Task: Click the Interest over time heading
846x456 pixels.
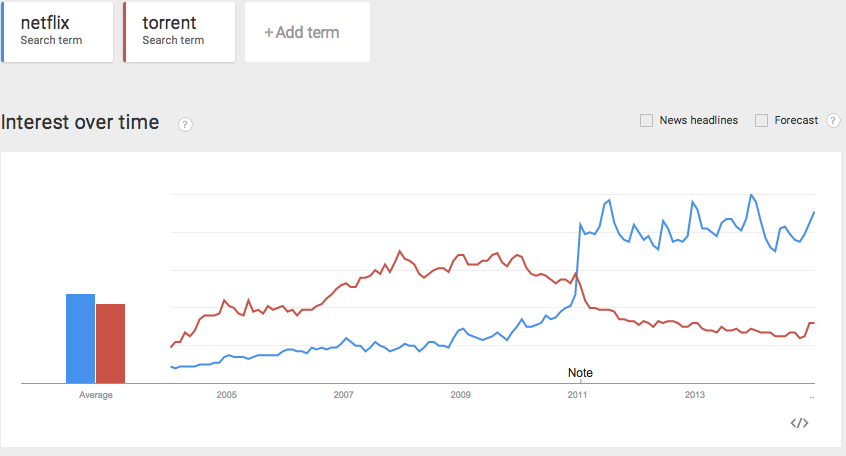Action: click(80, 122)
